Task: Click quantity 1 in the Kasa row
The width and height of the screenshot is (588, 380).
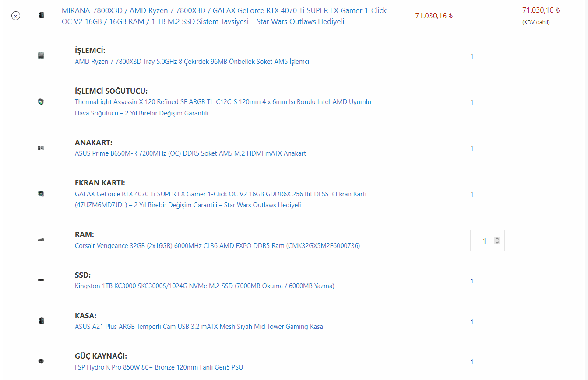Action: 472,322
